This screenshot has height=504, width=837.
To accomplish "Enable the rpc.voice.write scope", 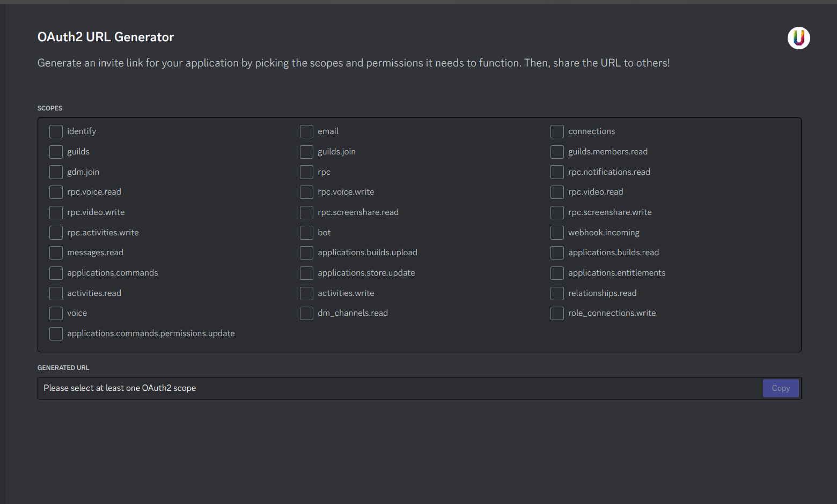I will click(x=306, y=192).
